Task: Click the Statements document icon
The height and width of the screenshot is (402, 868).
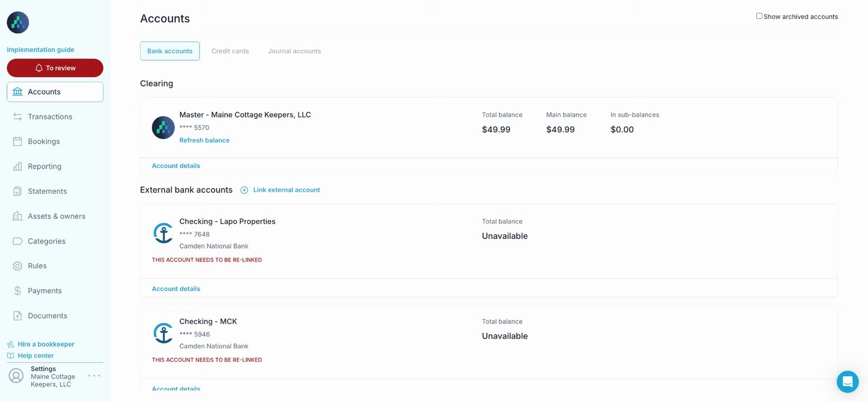Action: [17, 191]
